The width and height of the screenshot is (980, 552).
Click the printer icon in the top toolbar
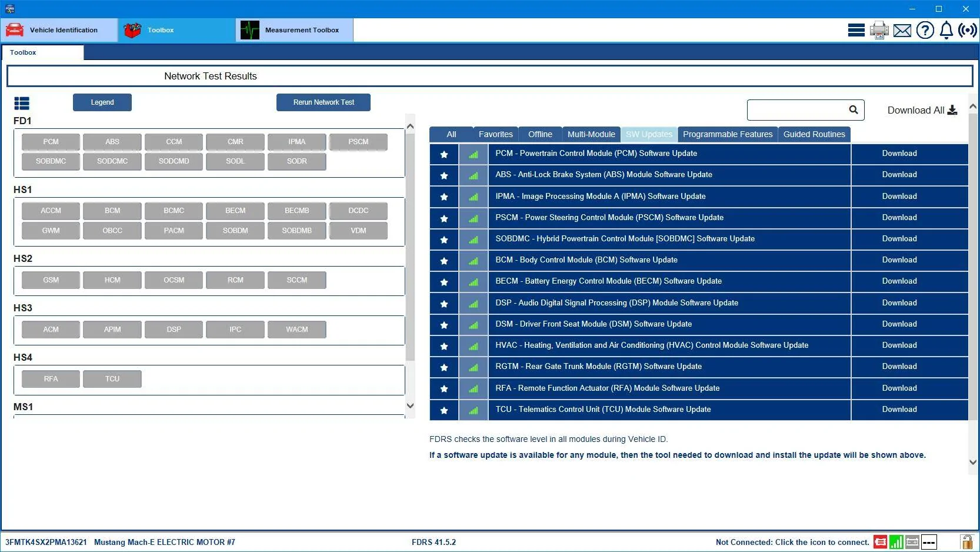pos(879,30)
